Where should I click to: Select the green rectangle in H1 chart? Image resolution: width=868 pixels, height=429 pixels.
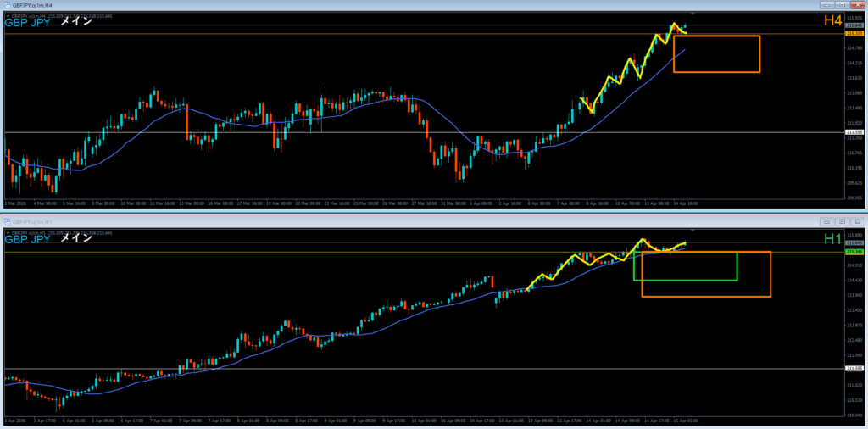[x=685, y=280]
